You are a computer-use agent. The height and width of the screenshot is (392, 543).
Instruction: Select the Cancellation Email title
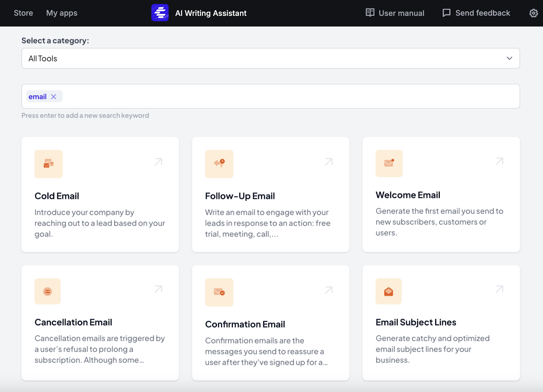[73, 322]
